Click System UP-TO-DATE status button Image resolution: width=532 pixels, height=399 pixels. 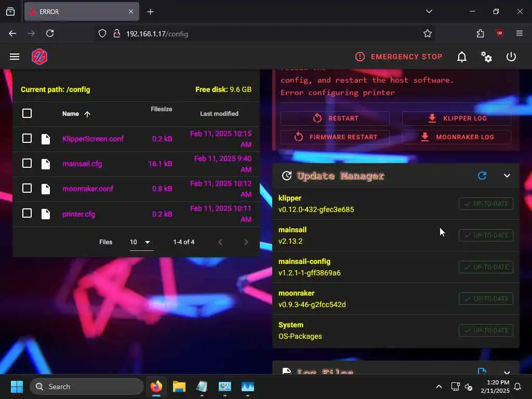pyautogui.click(x=486, y=330)
